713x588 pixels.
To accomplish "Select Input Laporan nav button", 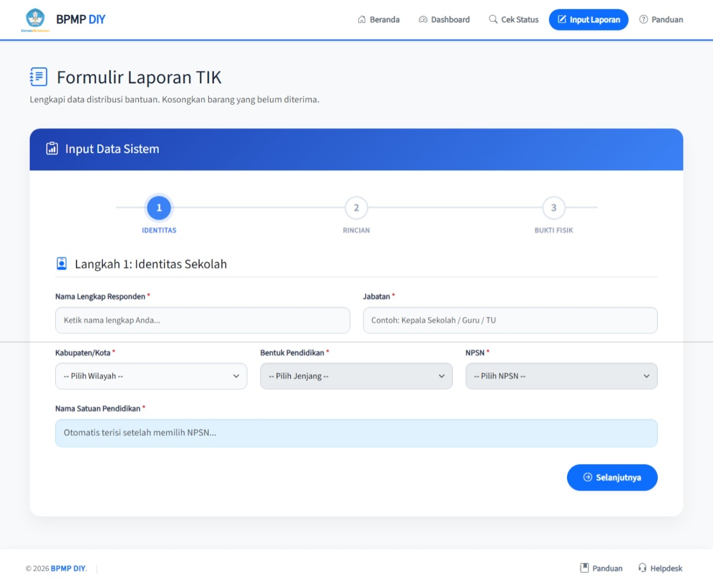I will 589,20.
